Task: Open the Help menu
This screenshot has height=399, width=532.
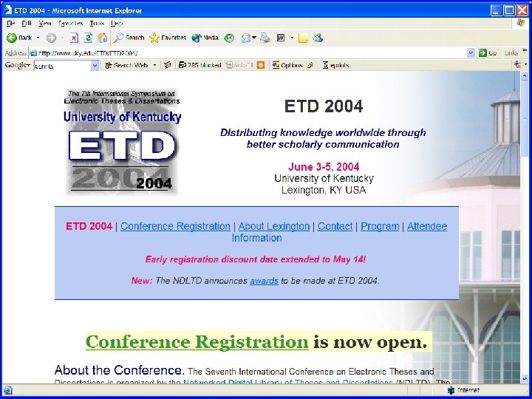Action: [x=117, y=23]
